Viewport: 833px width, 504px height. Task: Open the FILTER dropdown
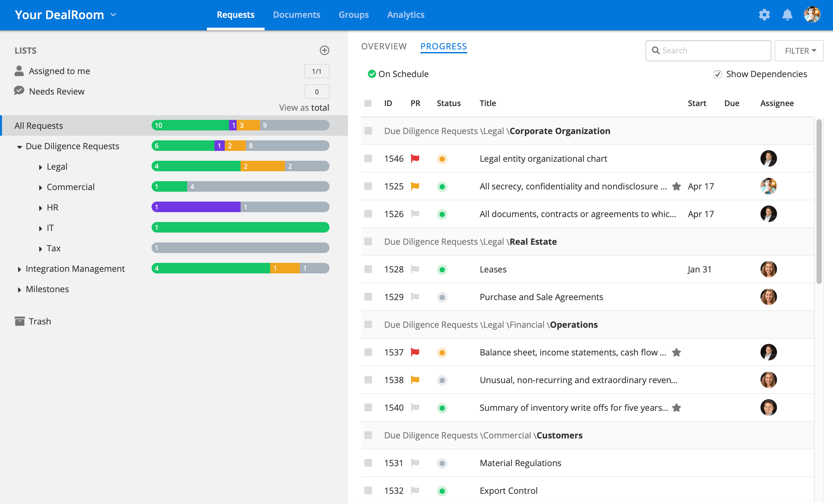(x=799, y=51)
